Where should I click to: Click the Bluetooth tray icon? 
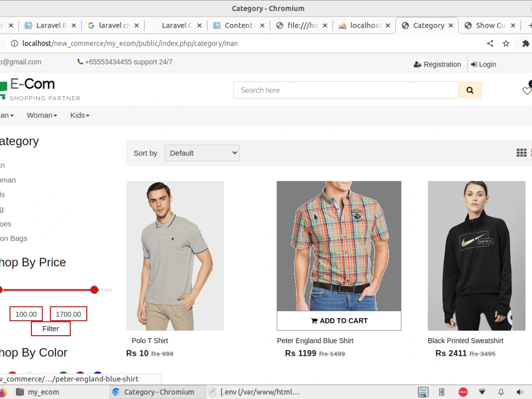[442, 392]
